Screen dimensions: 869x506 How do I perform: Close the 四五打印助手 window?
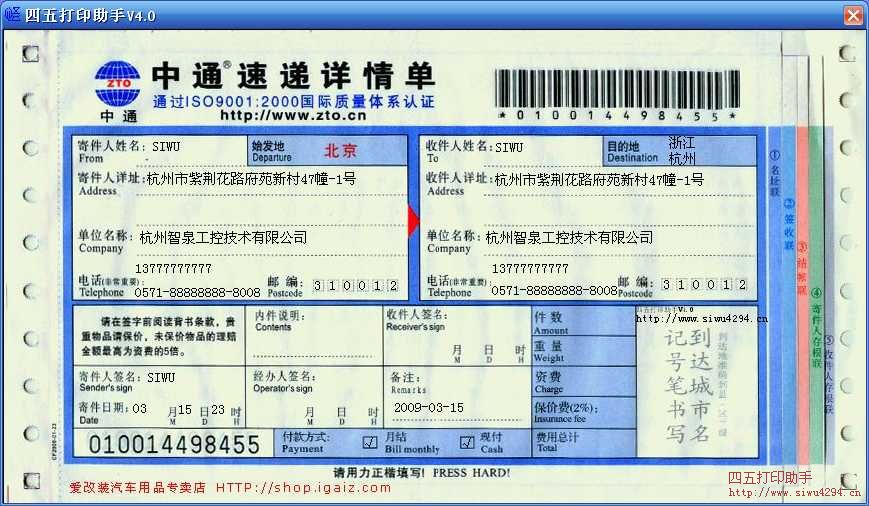click(x=853, y=15)
